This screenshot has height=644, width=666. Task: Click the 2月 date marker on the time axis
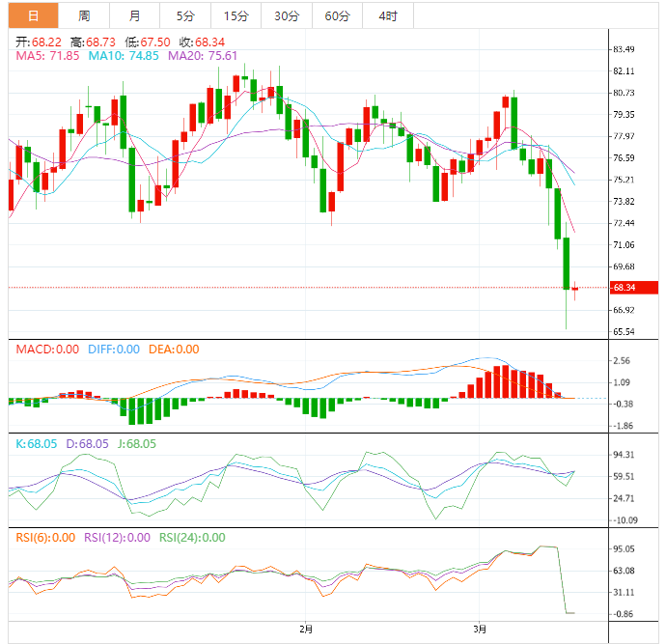point(307,630)
